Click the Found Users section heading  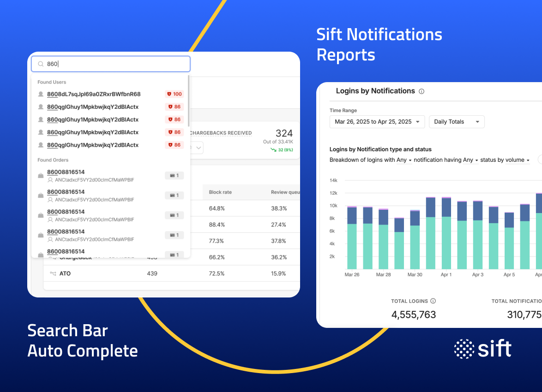pyautogui.click(x=52, y=82)
